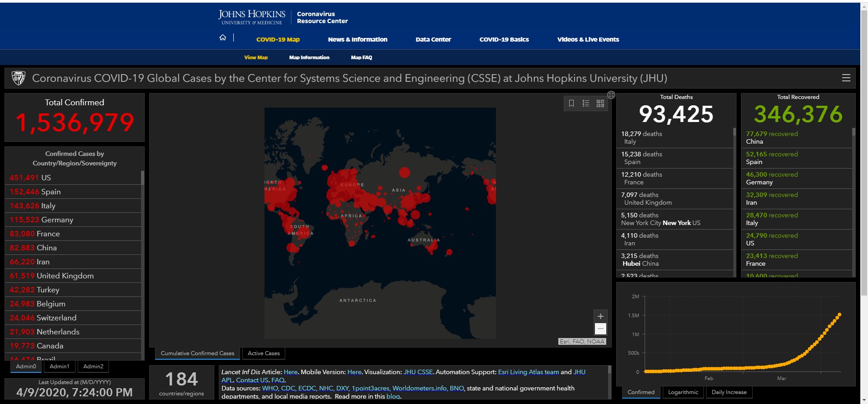The height and width of the screenshot is (404, 868).
Task: Click the Johns Hopkins shield logo
Action: pyautogui.click(x=19, y=78)
